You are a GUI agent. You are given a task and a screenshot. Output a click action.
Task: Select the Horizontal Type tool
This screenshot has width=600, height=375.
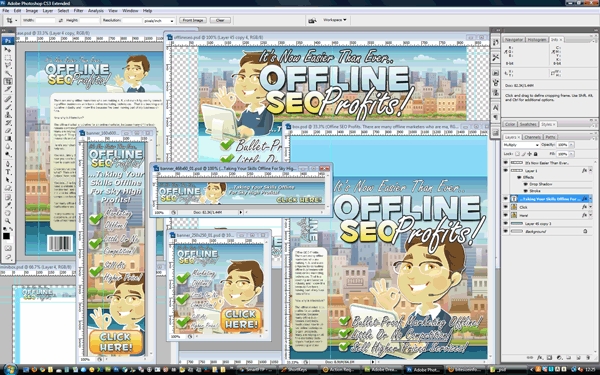tap(7, 171)
